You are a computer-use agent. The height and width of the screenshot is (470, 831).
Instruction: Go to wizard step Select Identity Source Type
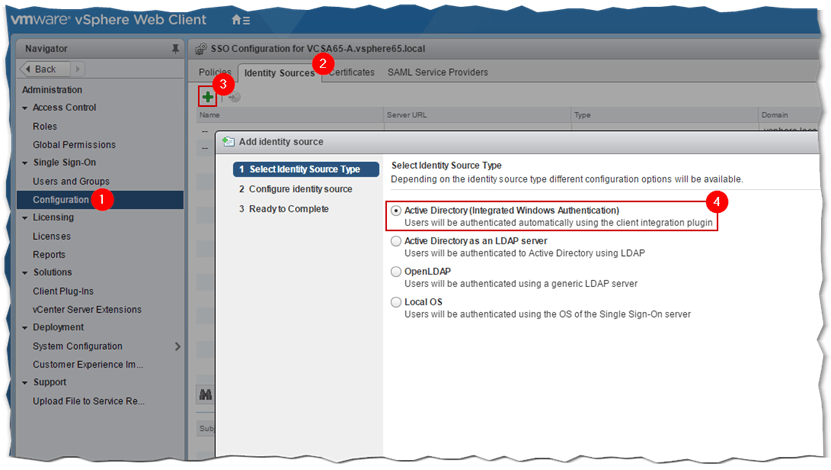coord(306,169)
